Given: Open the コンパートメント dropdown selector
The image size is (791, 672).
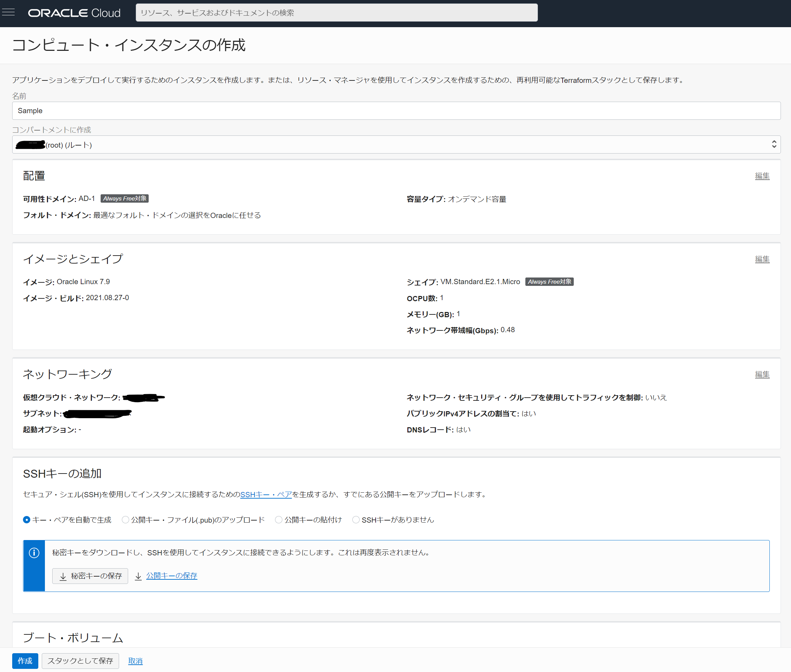Looking at the screenshot, I should (396, 145).
